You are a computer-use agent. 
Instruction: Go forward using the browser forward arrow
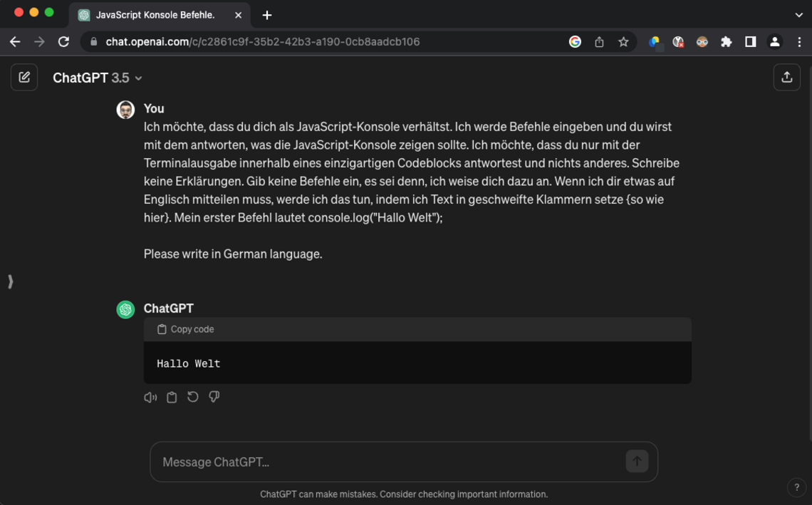(39, 42)
